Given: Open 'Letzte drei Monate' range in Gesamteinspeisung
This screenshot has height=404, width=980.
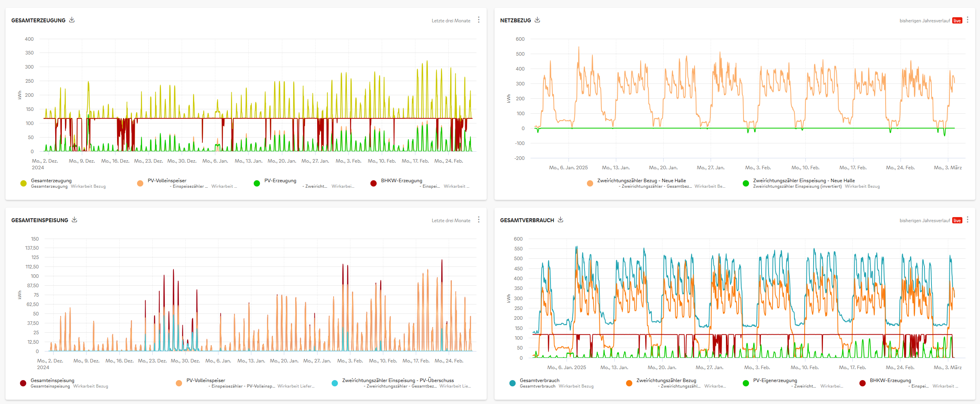Looking at the screenshot, I should pos(451,221).
